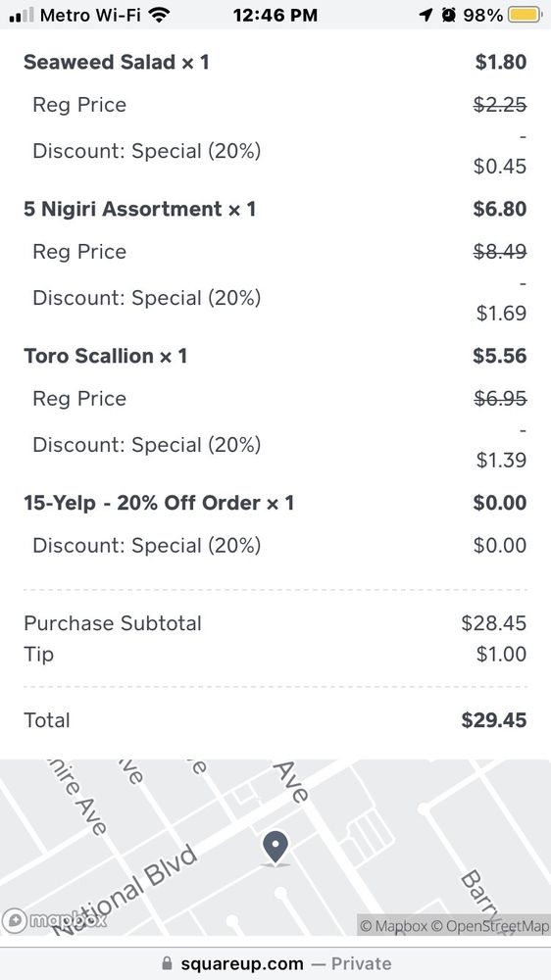Tap the 12:46 PM status bar clock
Viewport: 551px width, 980px height.
tap(275, 15)
